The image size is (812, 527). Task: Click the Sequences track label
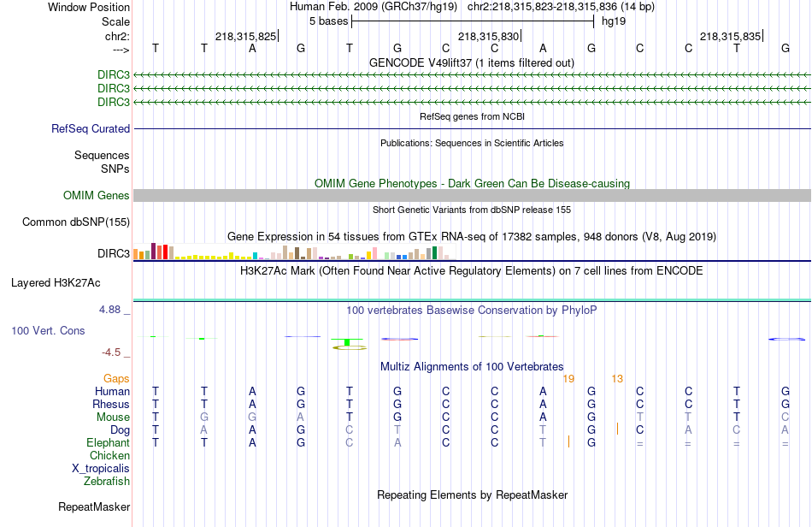click(102, 156)
